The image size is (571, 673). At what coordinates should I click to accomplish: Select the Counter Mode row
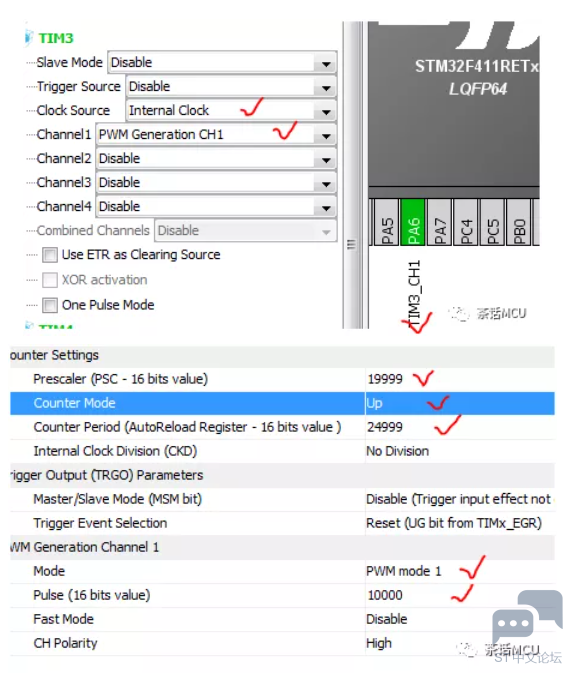(282, 403)
